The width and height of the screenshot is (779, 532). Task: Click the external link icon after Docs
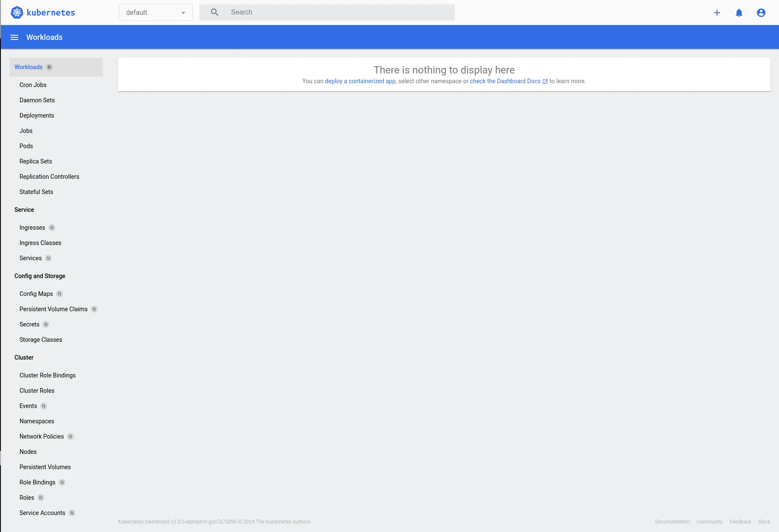tap(545, 82)
